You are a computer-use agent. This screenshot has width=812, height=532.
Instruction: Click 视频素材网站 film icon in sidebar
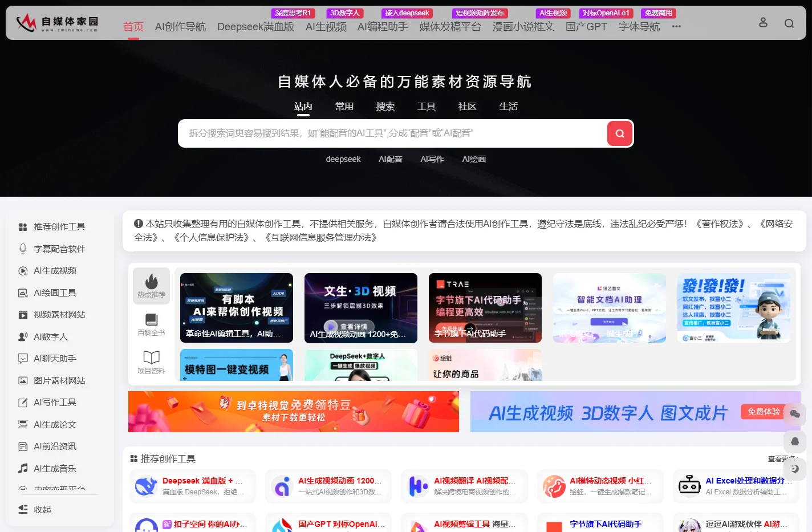click(23, 315)
